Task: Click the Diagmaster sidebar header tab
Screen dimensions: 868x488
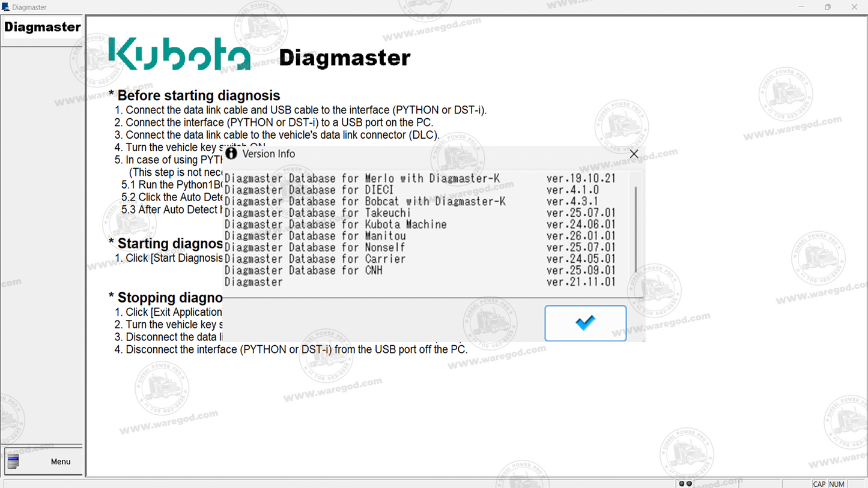Action: (x=42, y=26)
